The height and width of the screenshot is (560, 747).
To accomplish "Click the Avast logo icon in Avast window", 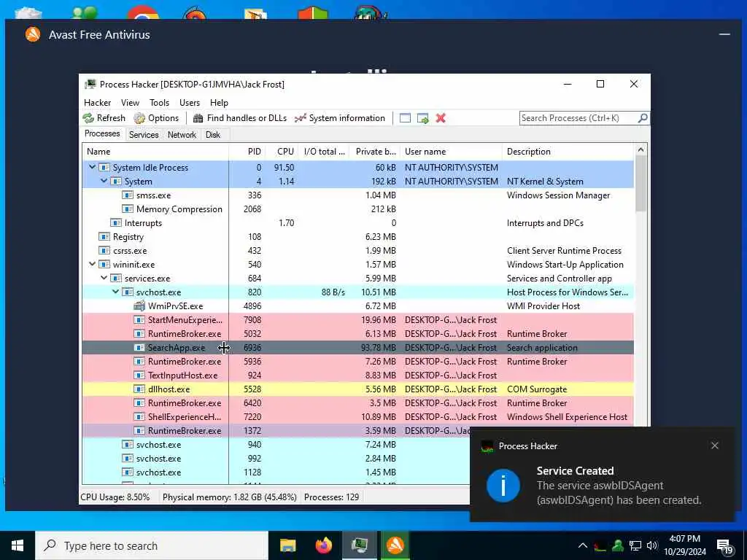I will click(x=33, y=34).
